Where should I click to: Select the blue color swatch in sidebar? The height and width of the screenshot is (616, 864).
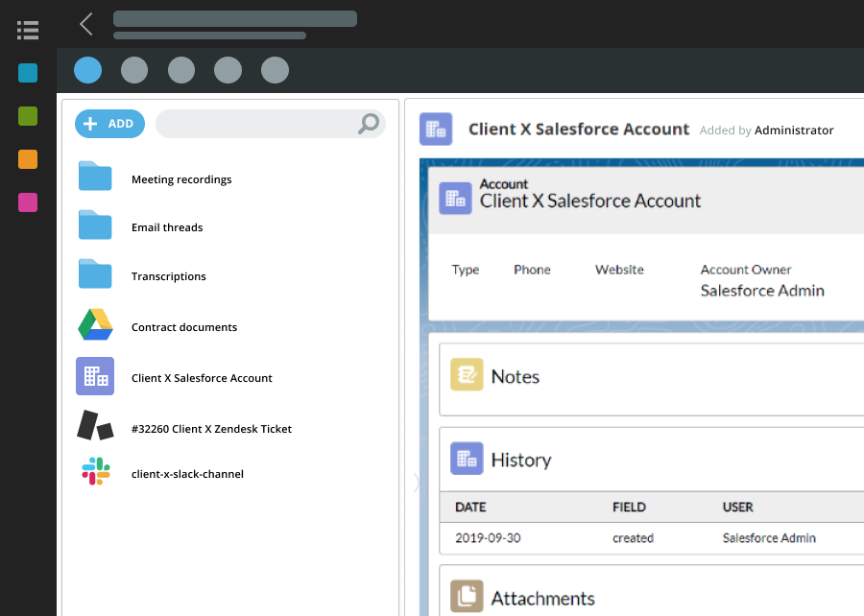[x=28, y=73]
